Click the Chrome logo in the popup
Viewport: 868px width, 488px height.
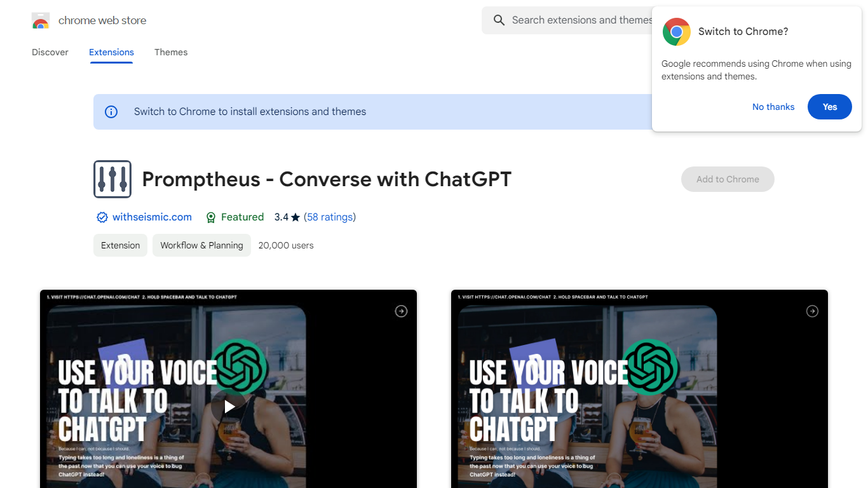click(677, 32)
